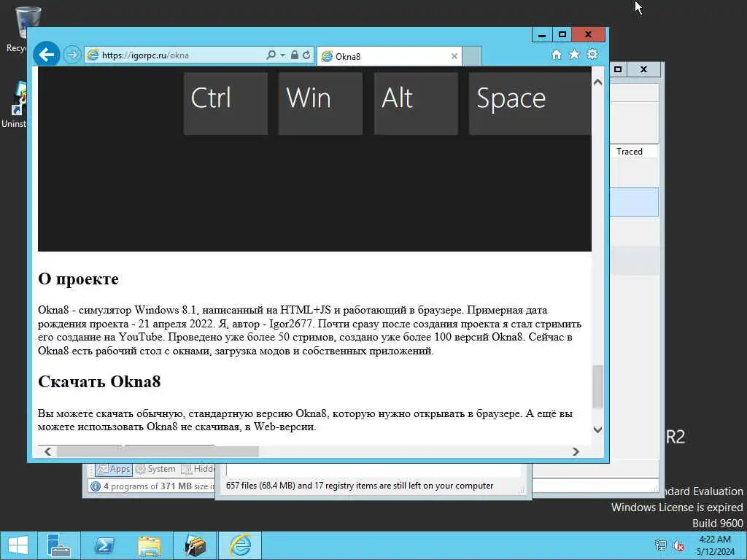This screenshot has height=560, width=747.
Task: Launch PowerShell from taskbar
Action: [x=104, y=545]
